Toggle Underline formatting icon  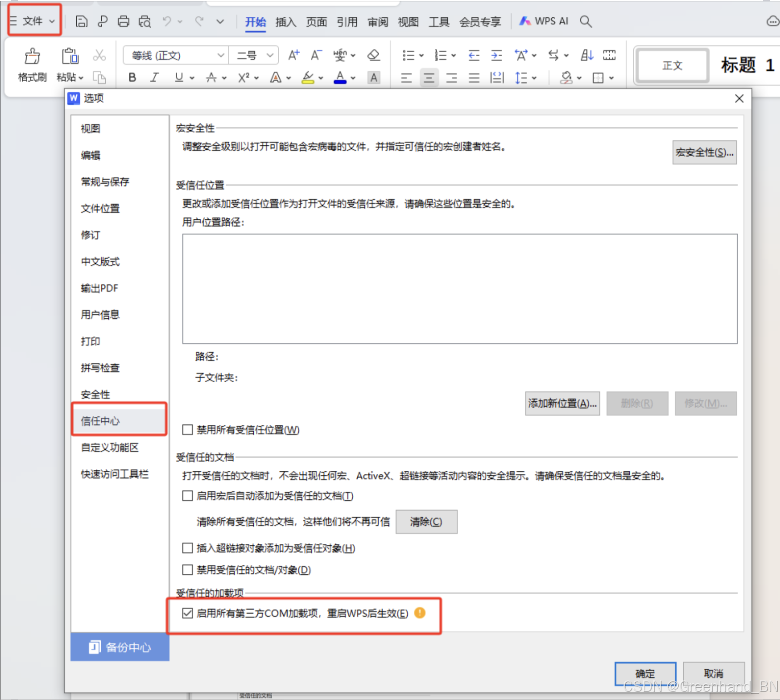click(179, 78)
